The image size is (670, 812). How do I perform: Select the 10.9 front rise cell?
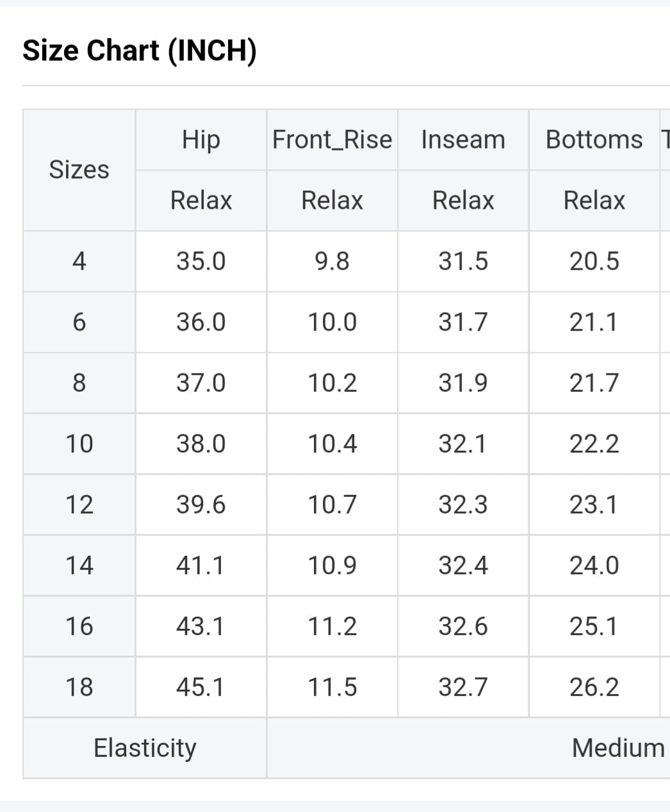pos(332,565)
